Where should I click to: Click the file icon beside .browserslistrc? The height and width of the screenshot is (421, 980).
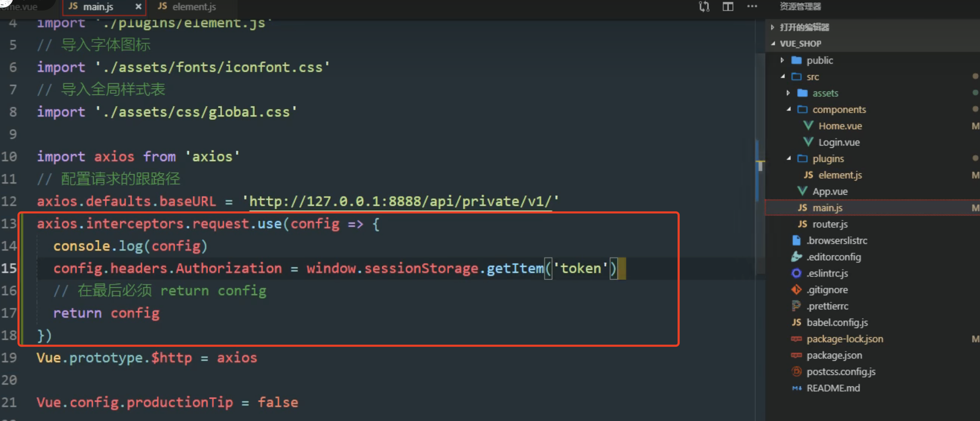pos(796,240)
